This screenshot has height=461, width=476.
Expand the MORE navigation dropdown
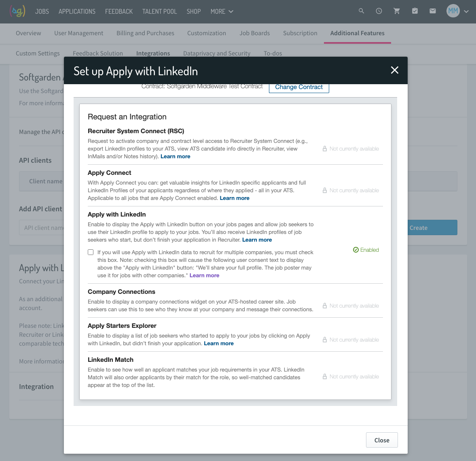pyautogui.click(x=222, y=12)
